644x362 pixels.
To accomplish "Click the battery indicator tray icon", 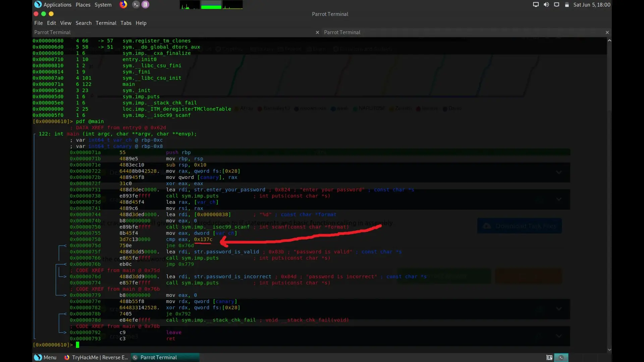I will 567,5.
